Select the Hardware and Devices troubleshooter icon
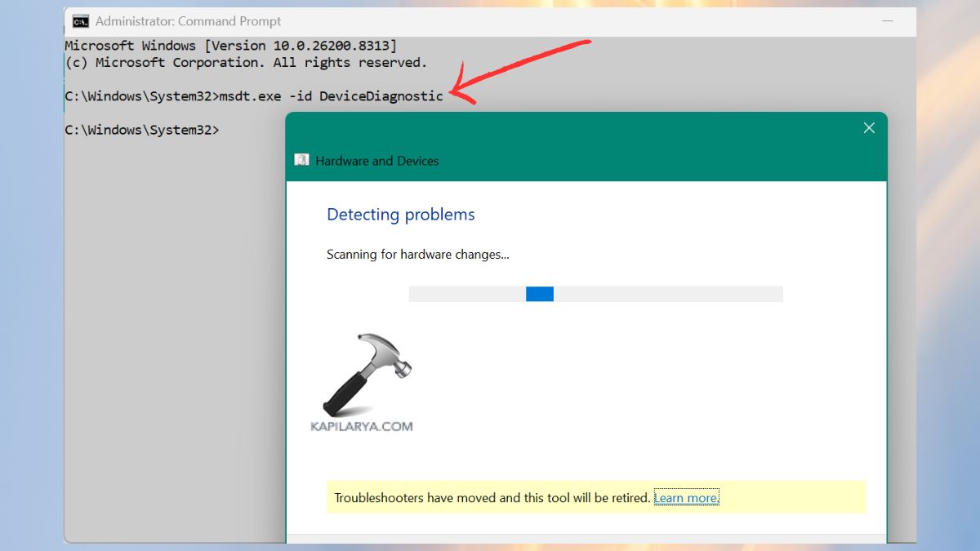980x551 pixels. (302, 160)
